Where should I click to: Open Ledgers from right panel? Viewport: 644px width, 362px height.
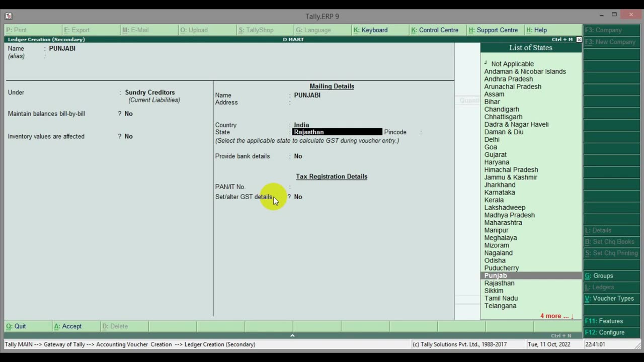click(612, 287)
